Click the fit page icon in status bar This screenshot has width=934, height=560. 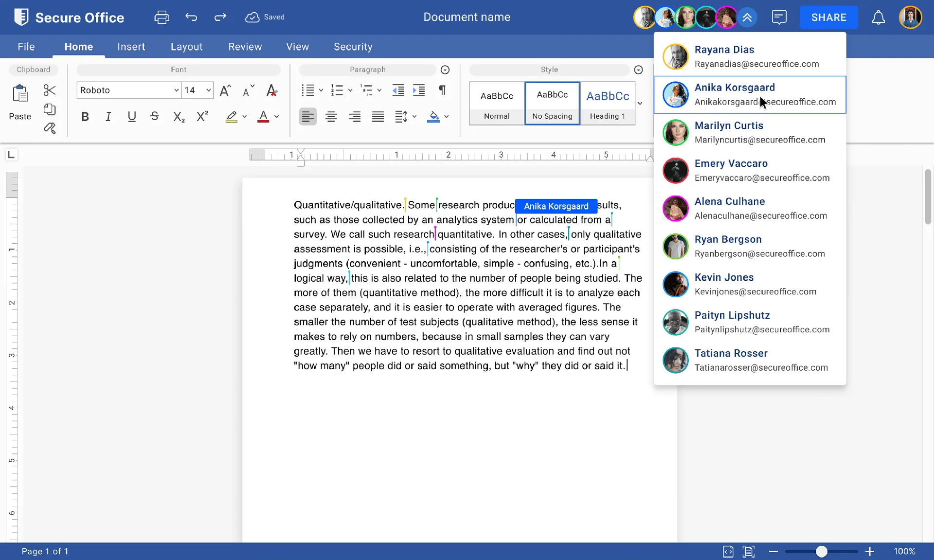[x=748, y=551]
